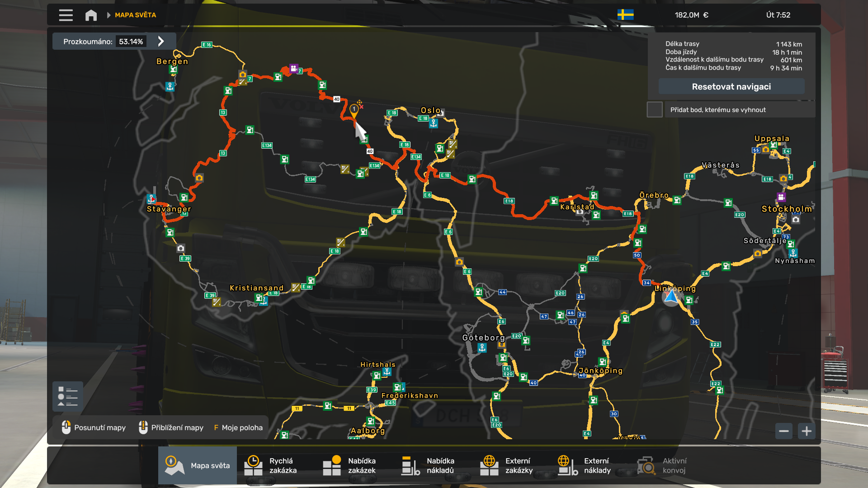Open the Externí zakázky tab
The image size is (868, 488).
point(512,465)
